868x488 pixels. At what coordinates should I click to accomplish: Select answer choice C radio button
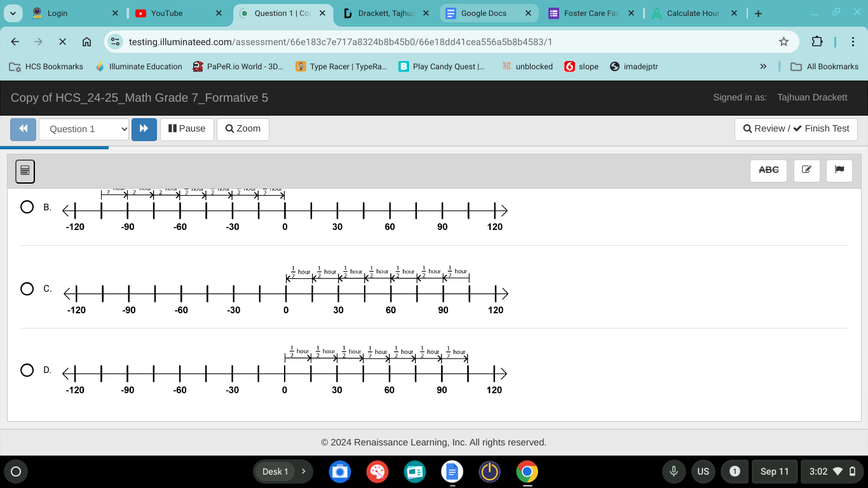(27, 289)
